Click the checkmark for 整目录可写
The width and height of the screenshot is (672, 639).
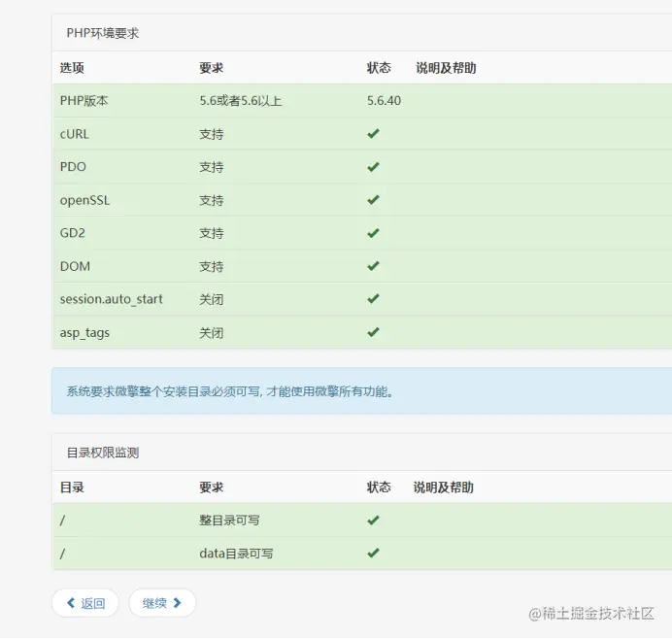[373, 521]
